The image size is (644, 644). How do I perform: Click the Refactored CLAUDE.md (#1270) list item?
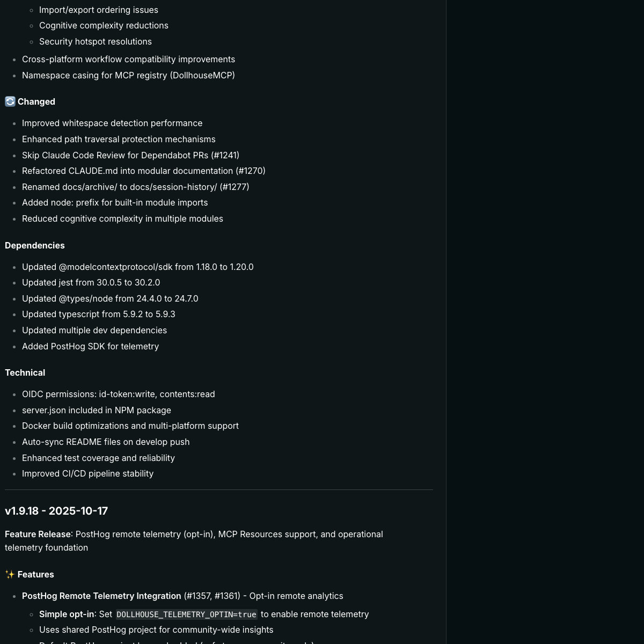[143, 171]
